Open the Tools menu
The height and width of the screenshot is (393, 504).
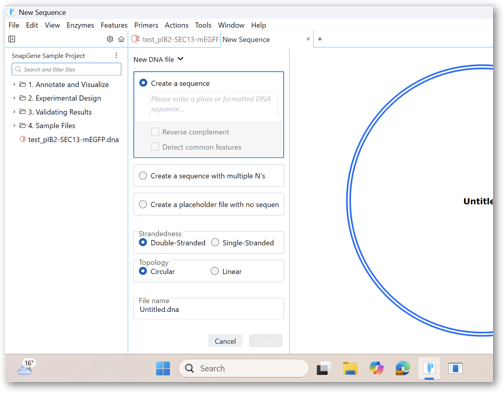(203, 25)
